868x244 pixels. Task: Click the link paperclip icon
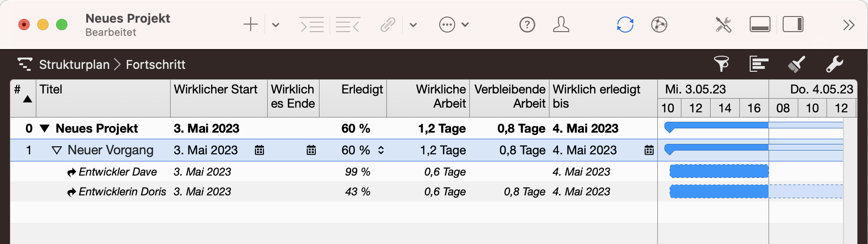[388, 25]
